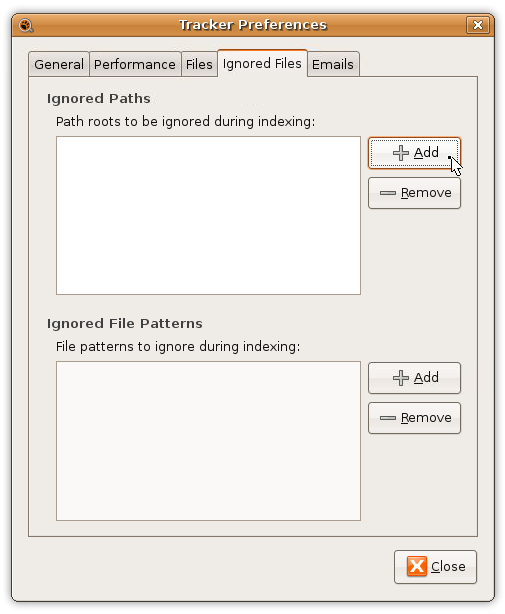Viewport: 505px width, 614px height.
Task: Remove selected ignored file pattern
Action: click(x=414, y=418)
